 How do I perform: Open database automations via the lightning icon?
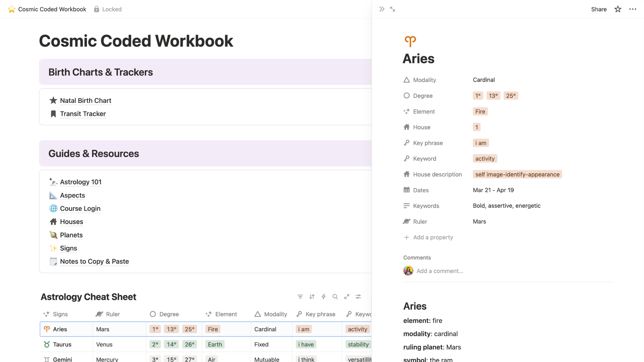click(323, 297)
